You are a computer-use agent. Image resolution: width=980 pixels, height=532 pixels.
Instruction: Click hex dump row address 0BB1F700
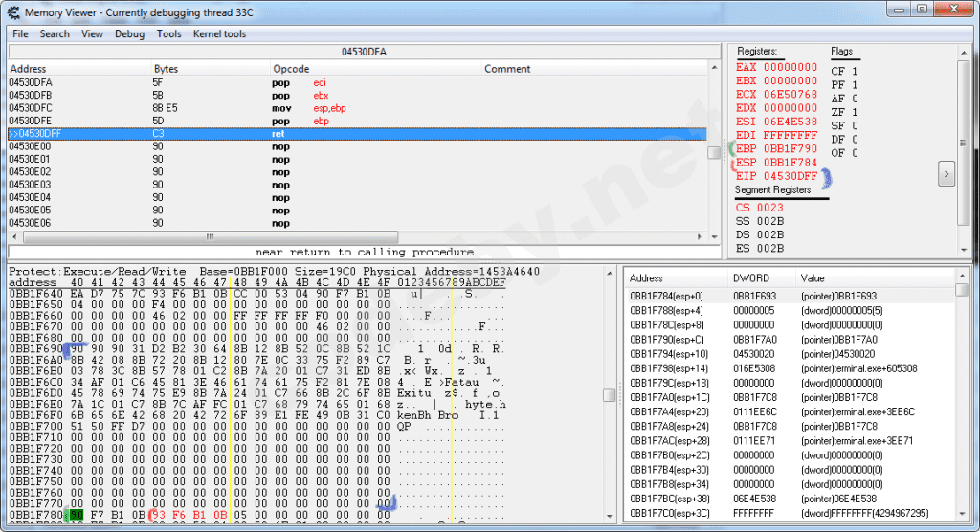[x=35, y=427]
